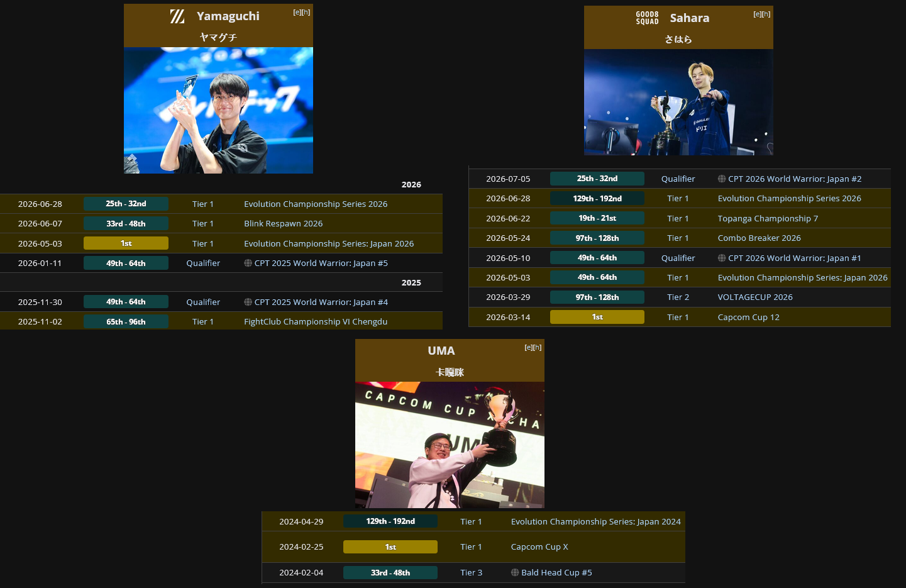Click the 1st placement badge for Capcom Cup 12

click(597, 317)
